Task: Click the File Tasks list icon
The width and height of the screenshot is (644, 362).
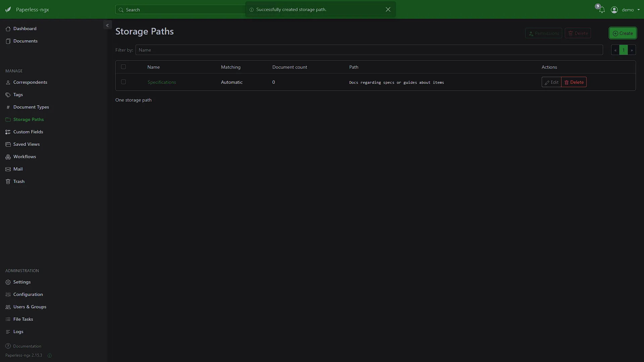Action: pos(8,319)
